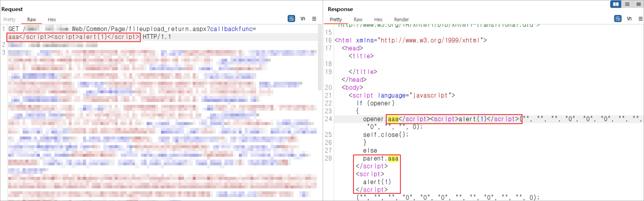Select top-bottom stacked layout icon

tap(627, 4)
